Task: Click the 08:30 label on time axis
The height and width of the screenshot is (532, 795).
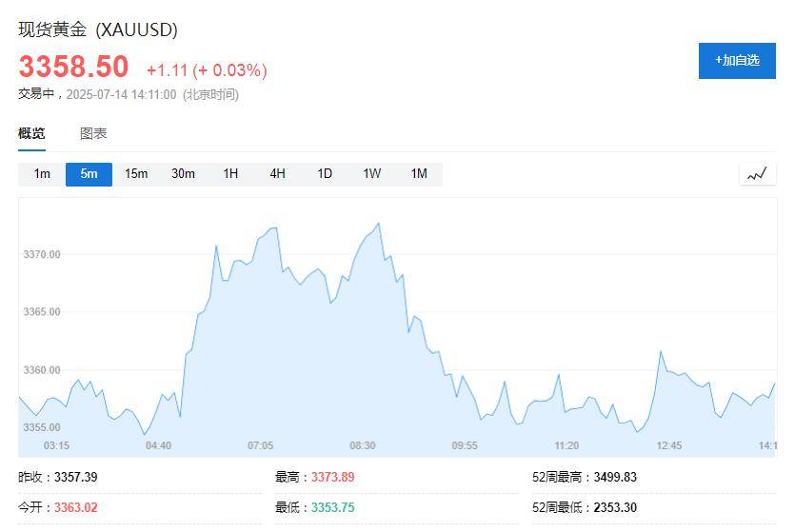Action: pyautogui.click(x=363, y=445)
